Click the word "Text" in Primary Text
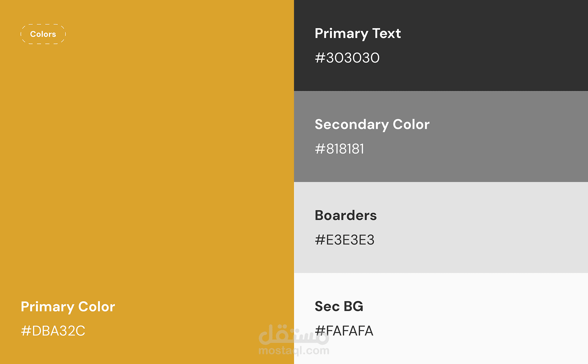588x364 pixels. pos(386,33)
